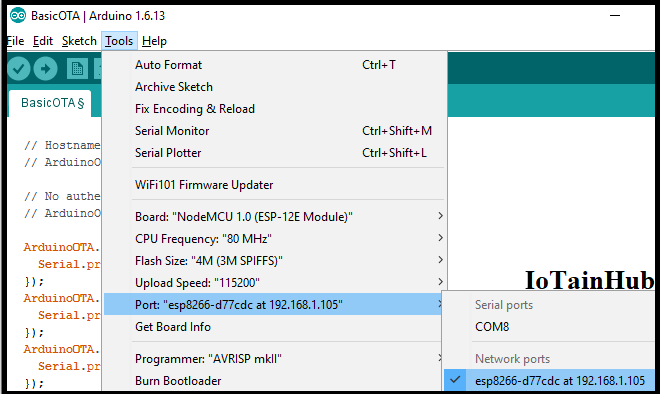Open the File menu

[x=16, y=41]
